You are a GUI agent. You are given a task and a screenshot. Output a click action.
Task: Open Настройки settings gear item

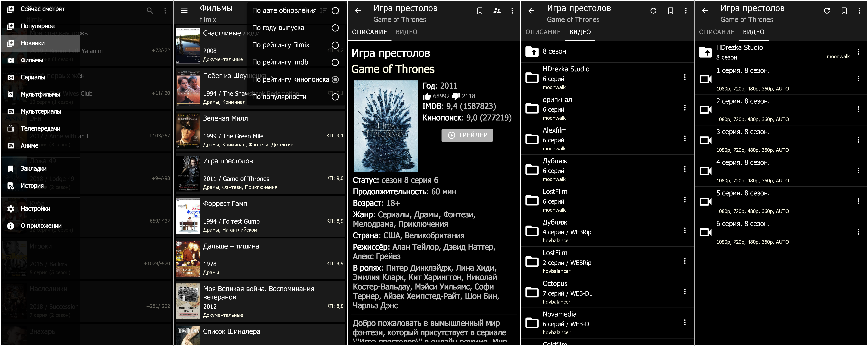40,209
